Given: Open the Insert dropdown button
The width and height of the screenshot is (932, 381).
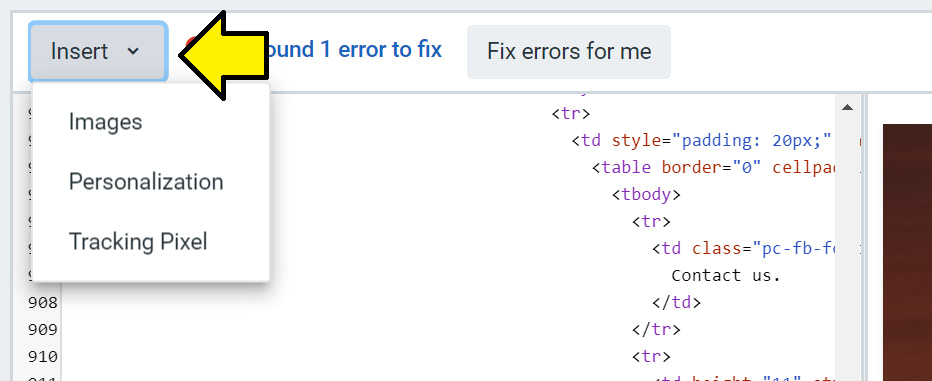Looking at the screenshot, I should (x=98, y=52).
